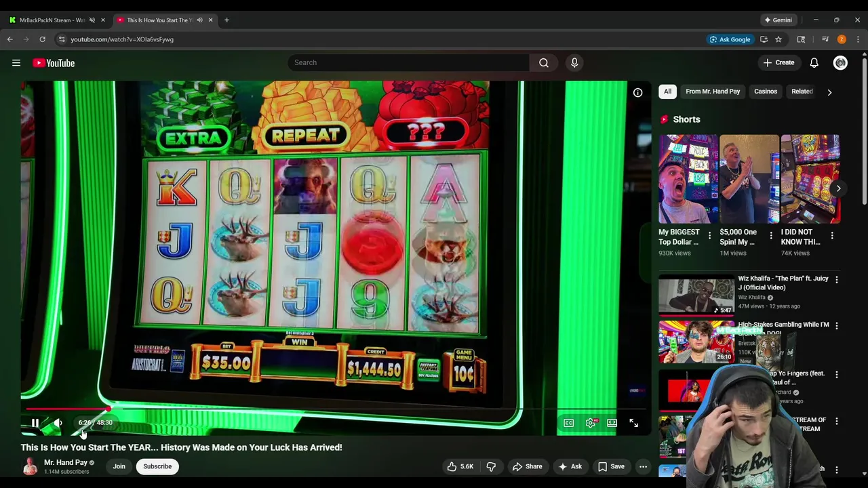Open My BIGGEST Top Dollar short

coord(688,179)
